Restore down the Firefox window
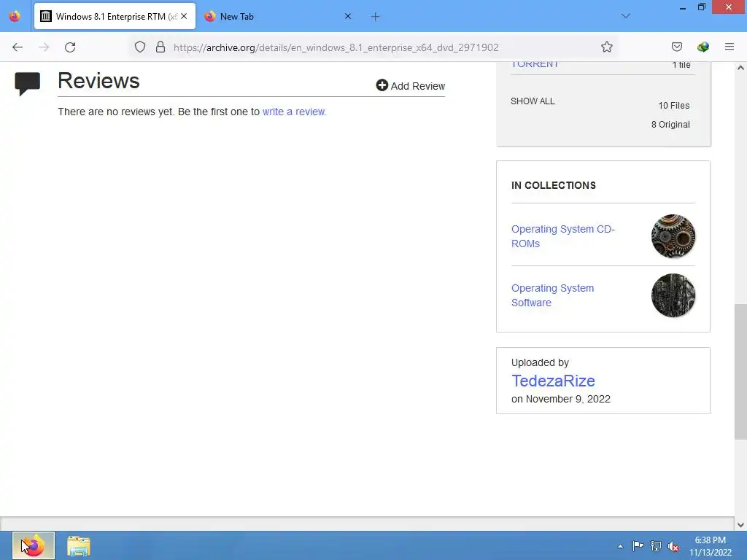The width and height of the screenshot is (747, 560). (701, 7)
